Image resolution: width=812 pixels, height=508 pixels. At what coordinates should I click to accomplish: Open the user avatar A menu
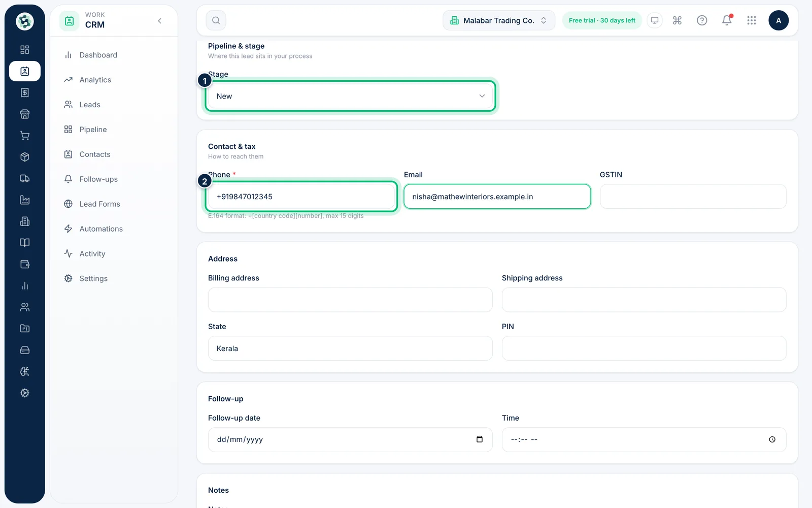pyautogui.click(x=779, y=20)
